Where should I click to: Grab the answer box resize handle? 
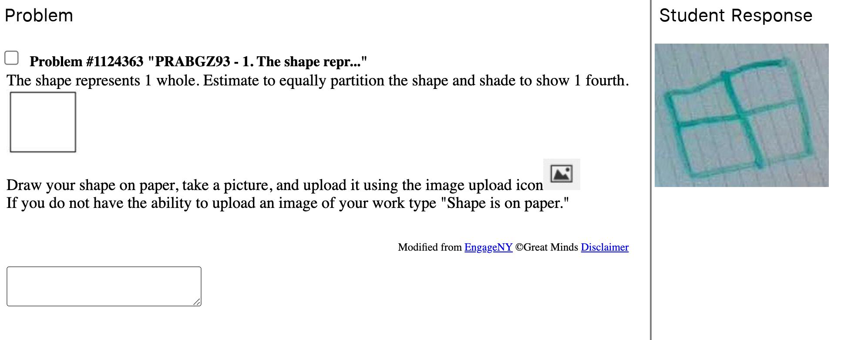coord(197,302)
